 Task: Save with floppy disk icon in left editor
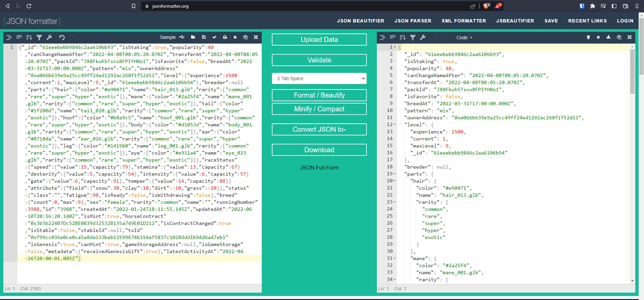coord(204,37)
